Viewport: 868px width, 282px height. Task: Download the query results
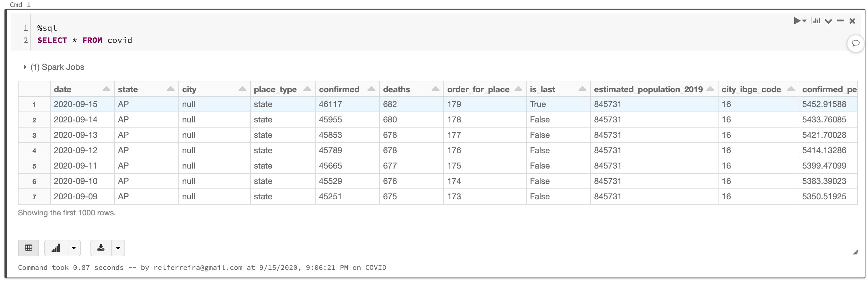(x=101, y=248)
